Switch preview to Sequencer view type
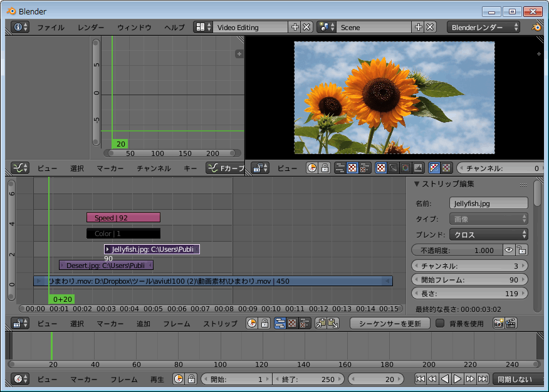Viewport: 549px width, 392px height. tap(340, 168)
